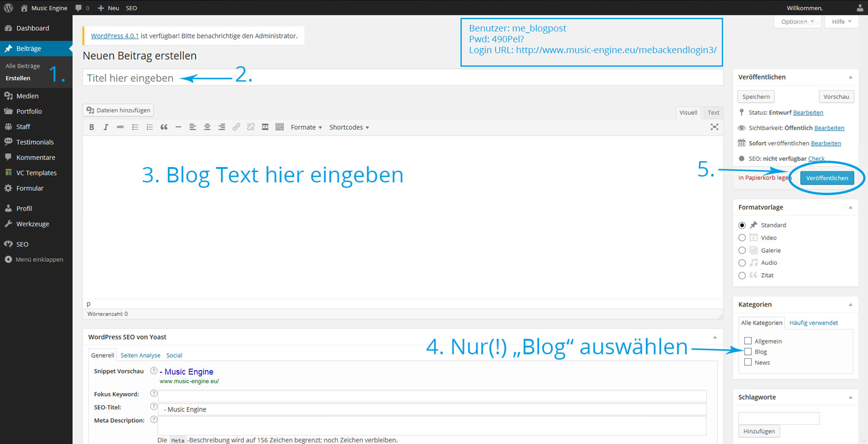Switch to Häufig verwendet categories tab
The height and width of the screenshot is (444, 868).
tap(814, 323)
